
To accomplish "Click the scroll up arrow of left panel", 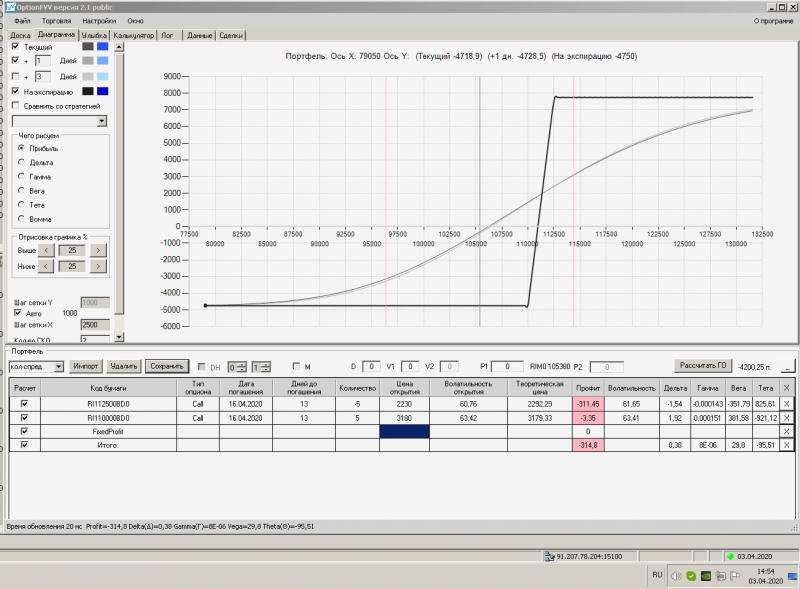I will pyautogui.click(x=119, y=47).
